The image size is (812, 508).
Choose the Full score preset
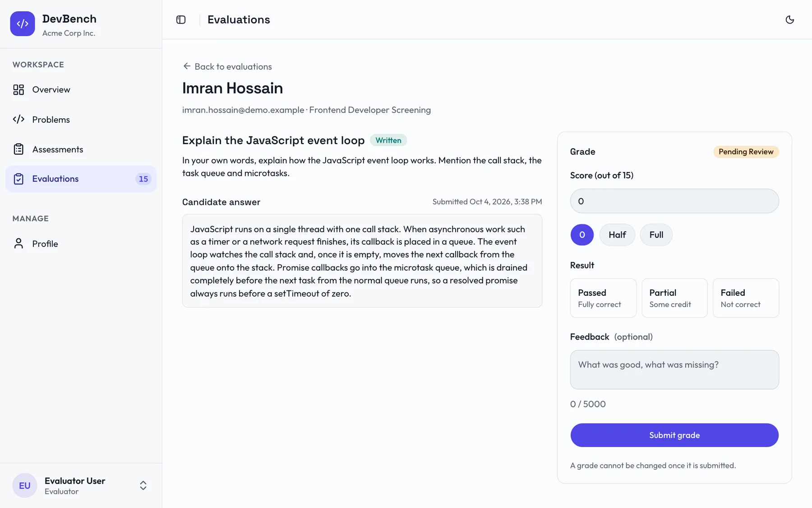pos(656,235)
